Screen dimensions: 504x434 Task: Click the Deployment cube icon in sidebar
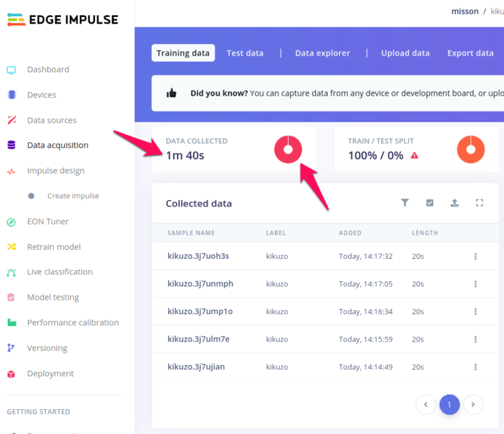tap(11, 374)
